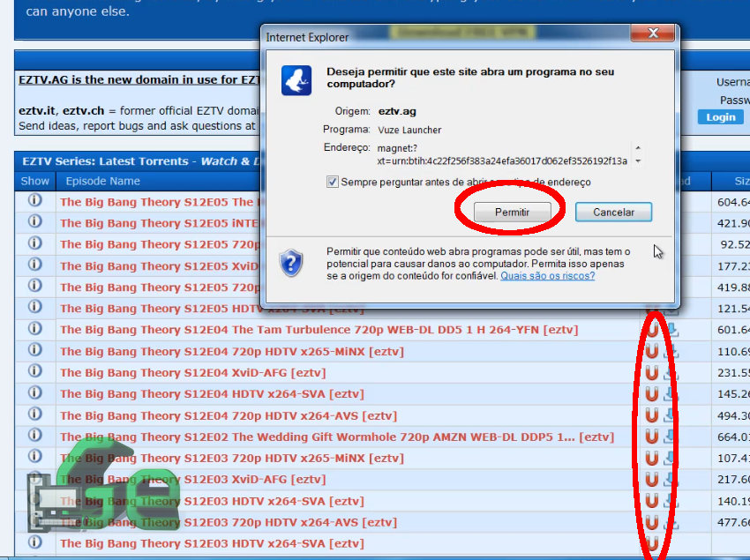Open the S12E04 HDTV x264-SVA episode link
Image resolution: width=750 pixels, height=560 pixels.
212,394
